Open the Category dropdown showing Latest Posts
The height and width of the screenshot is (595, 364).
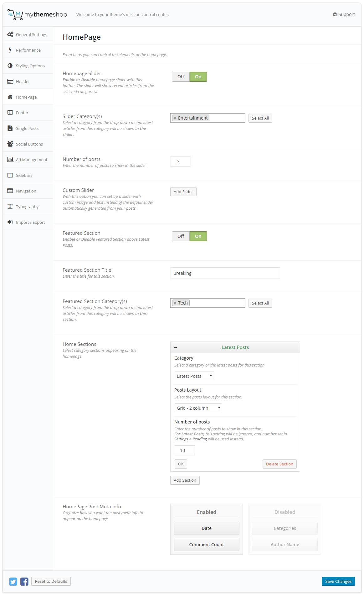point(194,376)
